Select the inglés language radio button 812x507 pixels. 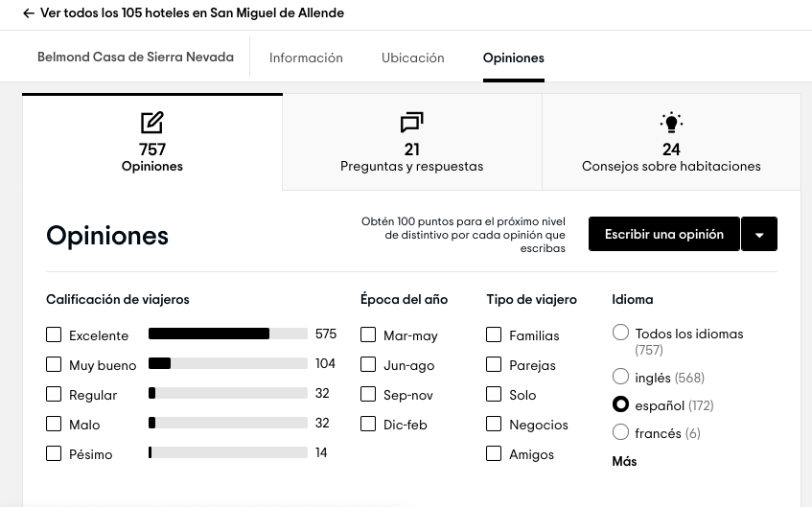[x=620, y=378]
